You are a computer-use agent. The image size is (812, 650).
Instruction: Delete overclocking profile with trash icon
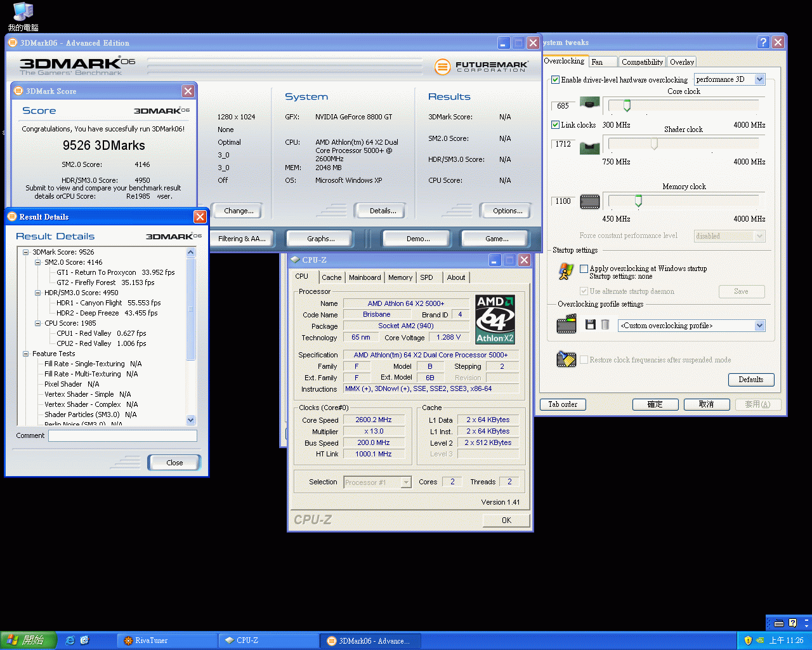point(605,324)
